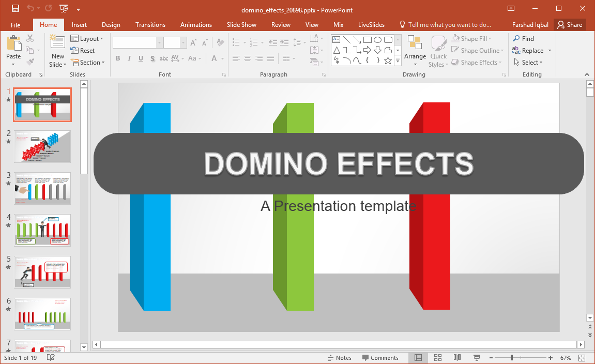595x364 pixels.
Task: Click the Save icon in title bar
Action: (x=16, y=8)
